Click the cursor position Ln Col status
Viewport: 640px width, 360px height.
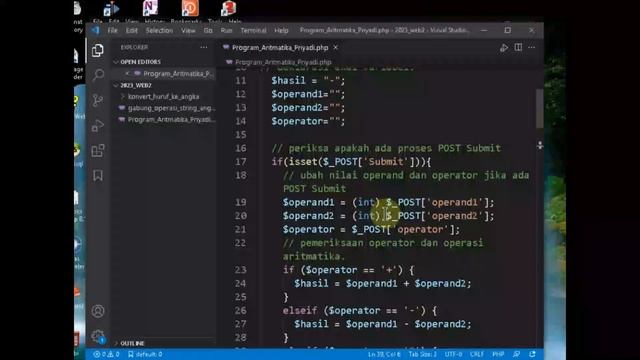point(384,354)
